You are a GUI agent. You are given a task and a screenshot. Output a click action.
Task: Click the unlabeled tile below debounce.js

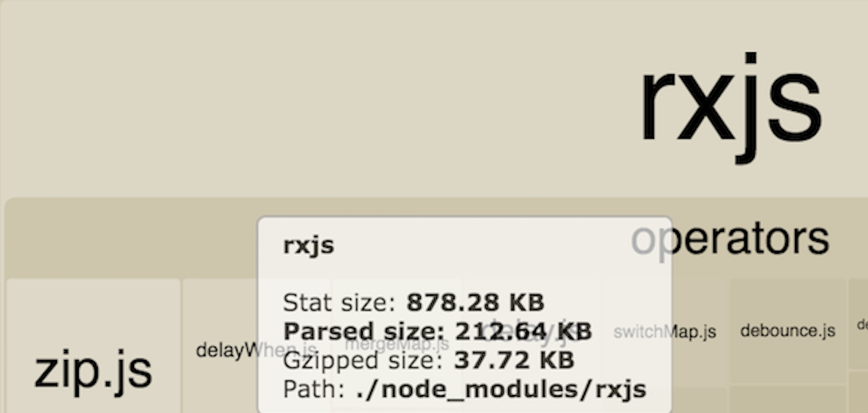click(788, 399)
